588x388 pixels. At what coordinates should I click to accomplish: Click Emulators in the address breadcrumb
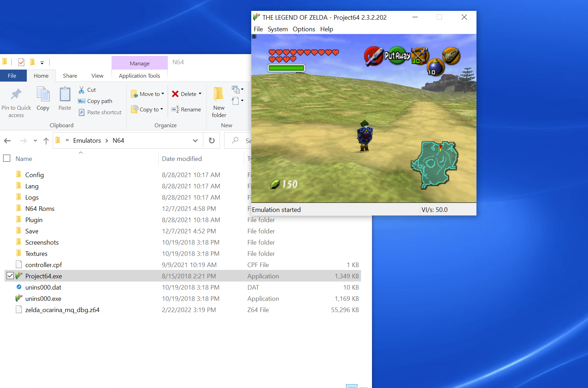pyautogui.click(x=87, y=141)
